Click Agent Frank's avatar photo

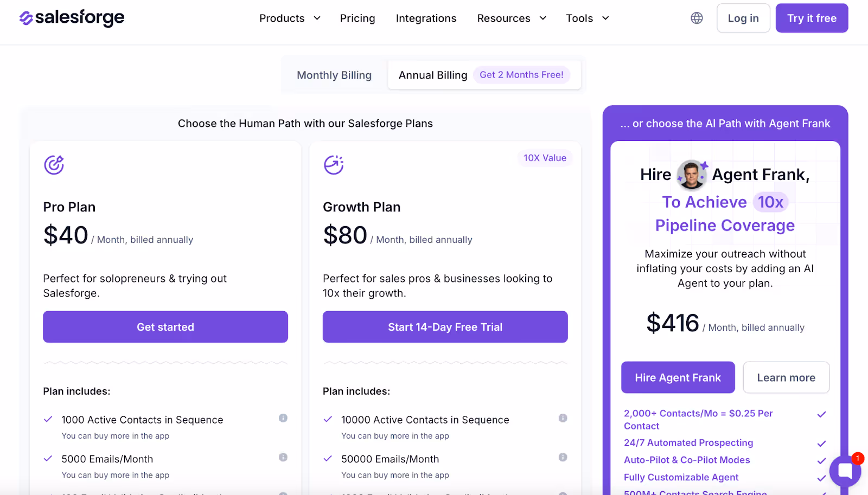(692, 175)
